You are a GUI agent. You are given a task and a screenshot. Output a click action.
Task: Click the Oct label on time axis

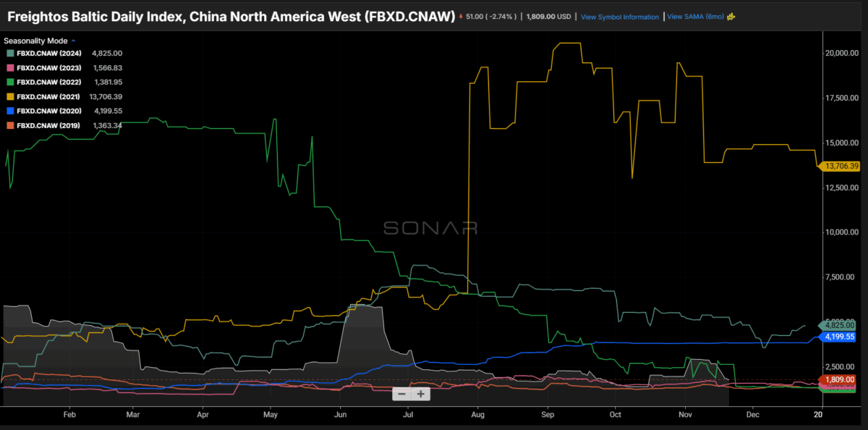pos(616,416)
